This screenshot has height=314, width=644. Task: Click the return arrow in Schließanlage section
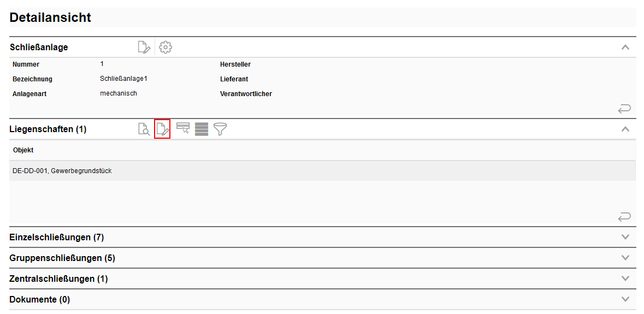(624, 109)
